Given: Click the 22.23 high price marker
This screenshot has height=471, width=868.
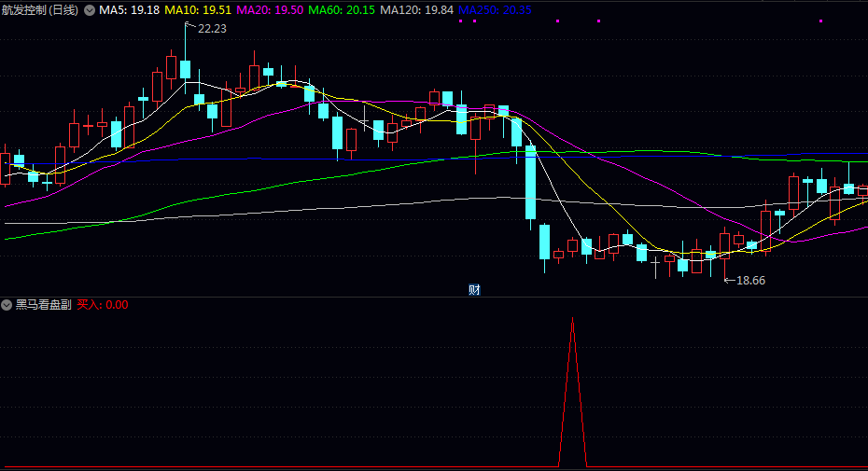Looking at the screenshot, I should [212, 29].
